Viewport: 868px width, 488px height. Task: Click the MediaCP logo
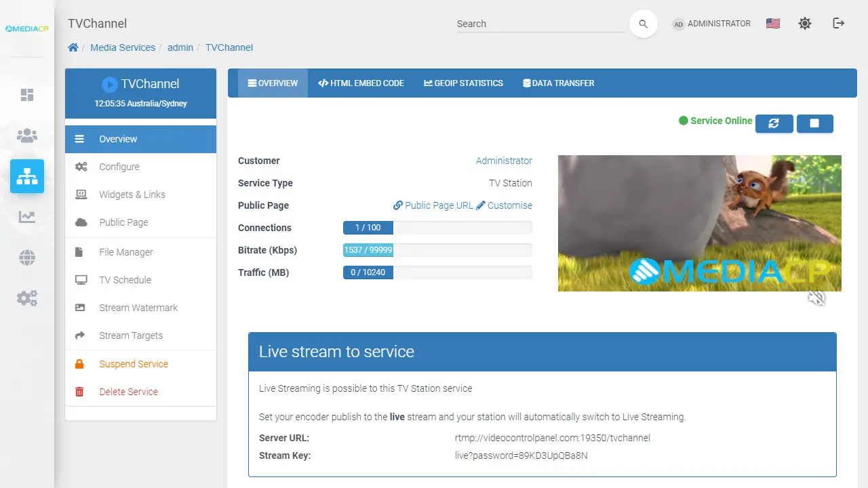[x=27, y=28]
